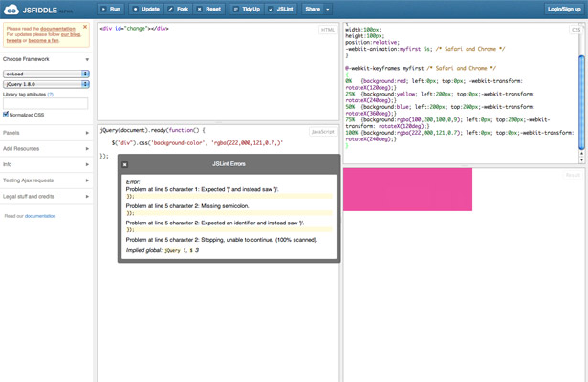
Task: Open the jQuery 1.8.0 library dropdown
Action: point(46,84)
